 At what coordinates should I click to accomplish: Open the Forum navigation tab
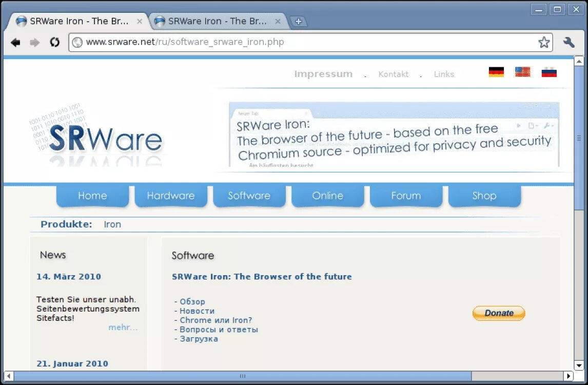click(x=406, y=196)
